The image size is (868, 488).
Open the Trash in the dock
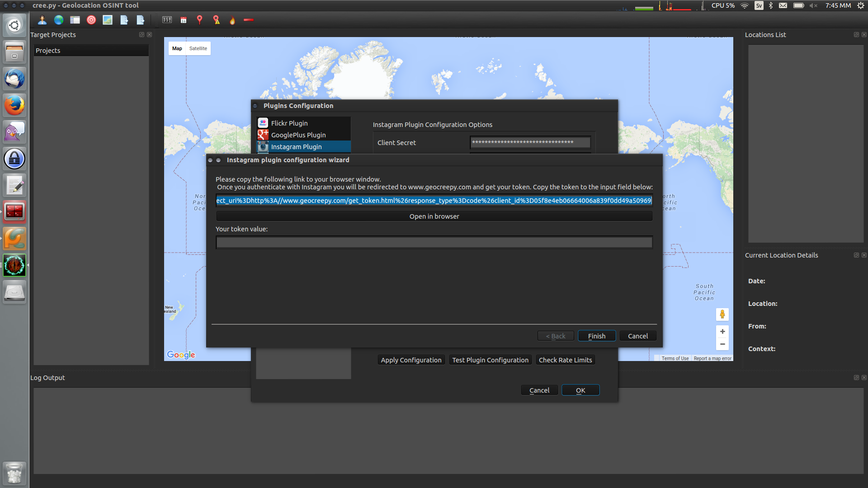coord(14,473)
